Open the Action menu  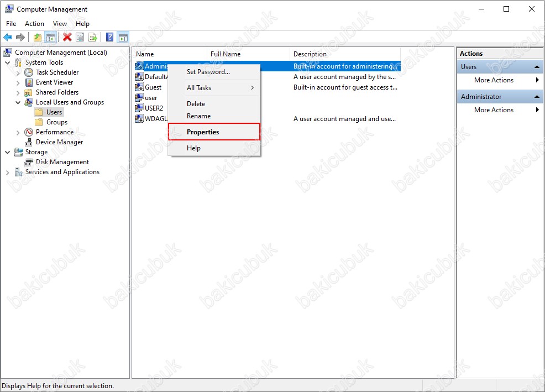pyautogui.click(x=34, y=24)
